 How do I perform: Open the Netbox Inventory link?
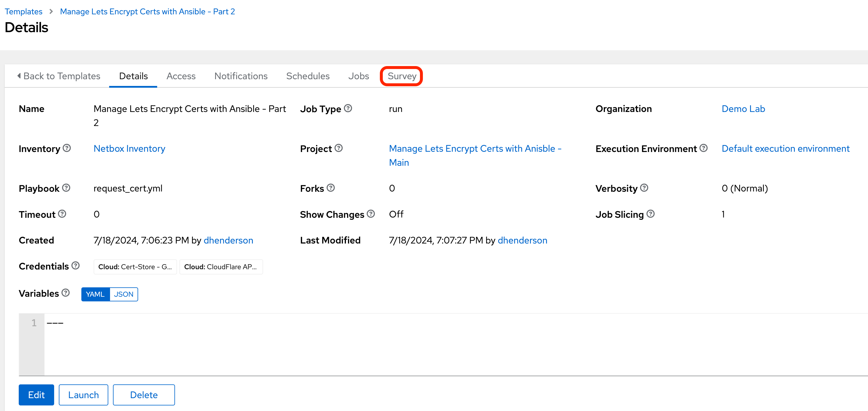tap(129, 148)
